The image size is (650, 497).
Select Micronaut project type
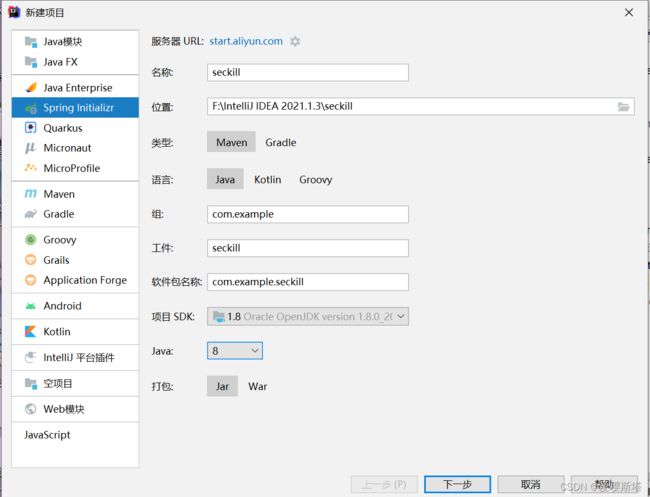(75, 148)
